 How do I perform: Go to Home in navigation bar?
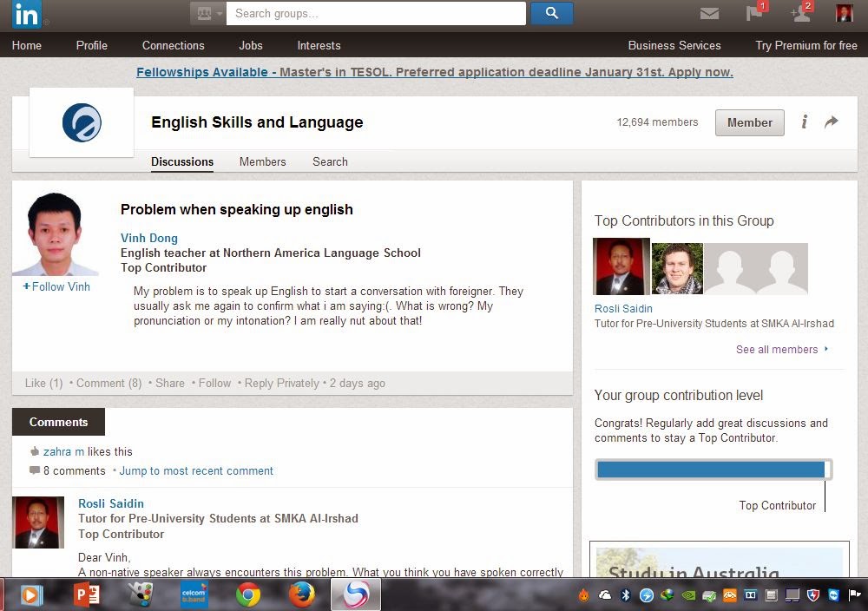coord(27,45)
